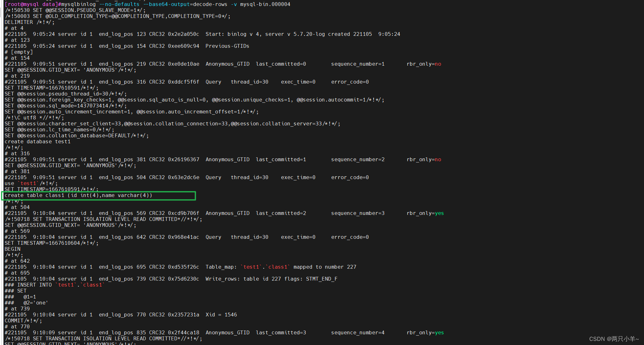This screenshot has width=644, height=345.
Task: Click '@@session.auto_increment_increment=1' line
Action: (132, 112)
